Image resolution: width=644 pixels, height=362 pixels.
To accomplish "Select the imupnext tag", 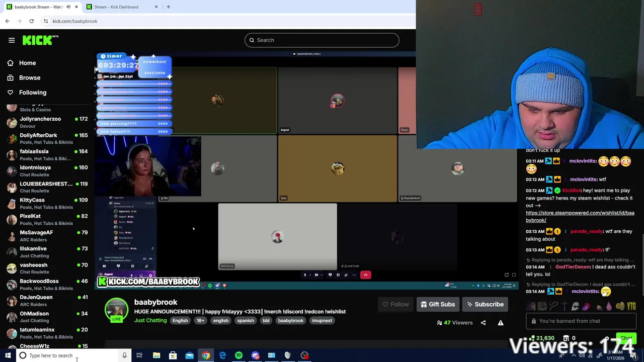I will [x=322, y=321].
